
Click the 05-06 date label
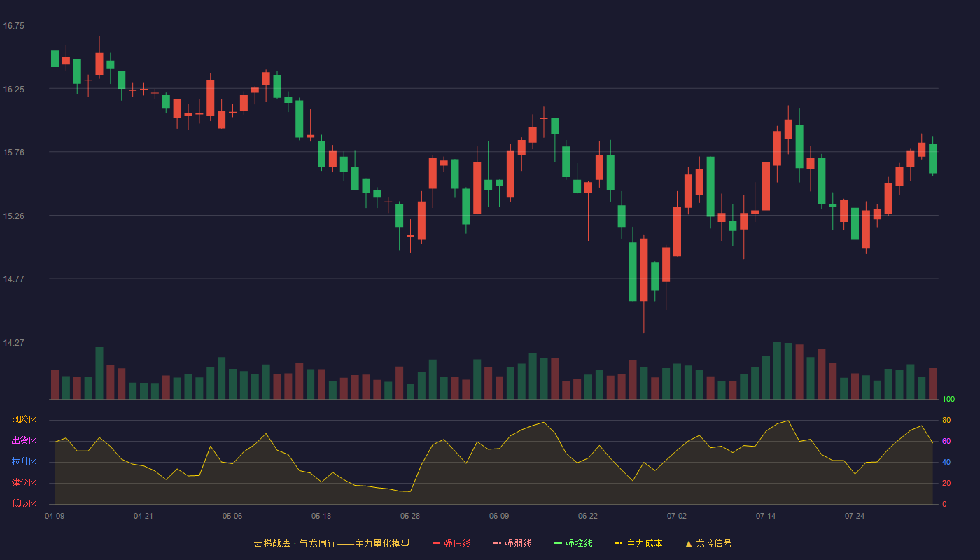click(232, 516)
